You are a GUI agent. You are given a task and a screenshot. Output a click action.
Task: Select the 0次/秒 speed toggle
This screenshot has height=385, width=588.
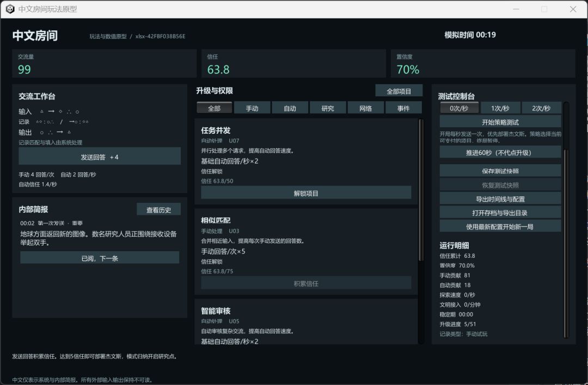click(459, 108)
